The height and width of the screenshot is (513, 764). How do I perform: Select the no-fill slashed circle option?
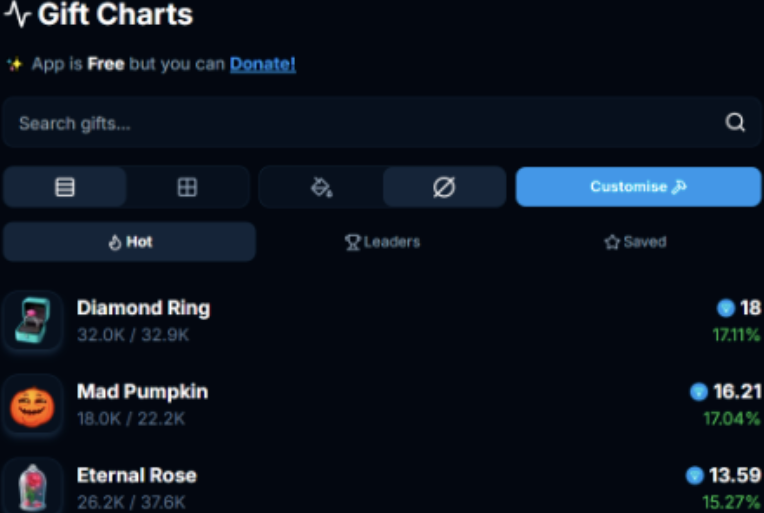point(444,187)
